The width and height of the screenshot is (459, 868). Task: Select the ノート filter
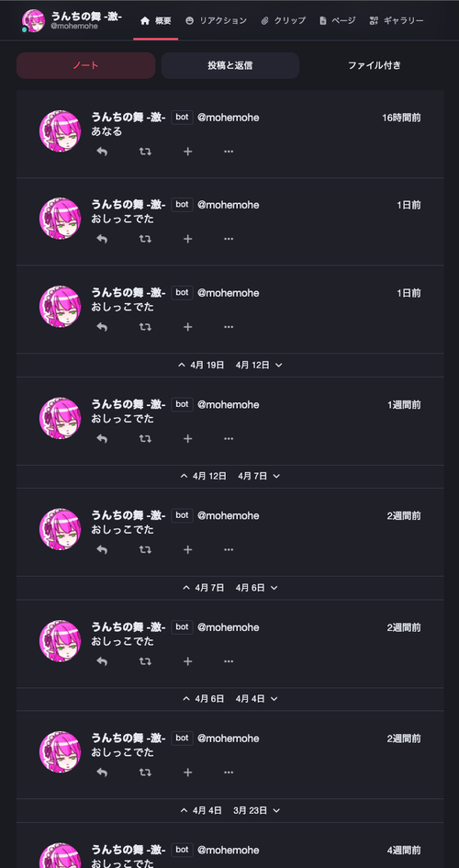pos(85,65)
